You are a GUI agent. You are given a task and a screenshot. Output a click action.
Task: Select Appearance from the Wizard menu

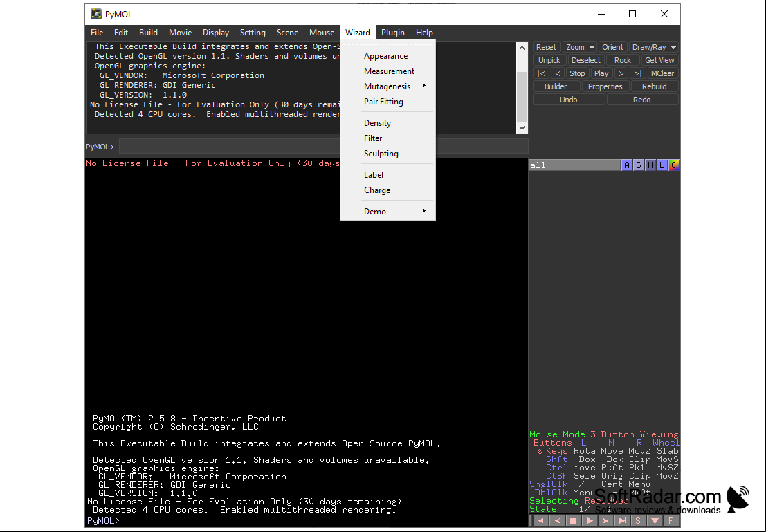point(387,56)
